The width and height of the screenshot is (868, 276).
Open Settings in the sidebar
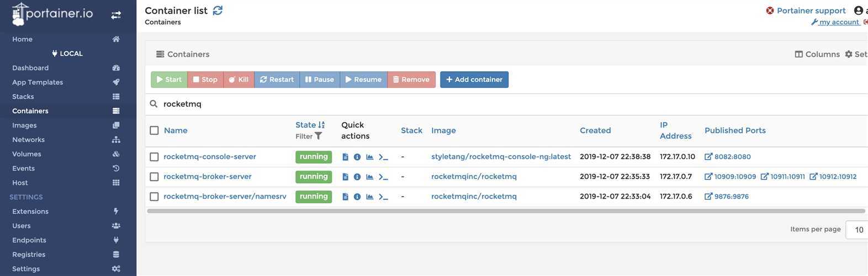tap(26, 269)
